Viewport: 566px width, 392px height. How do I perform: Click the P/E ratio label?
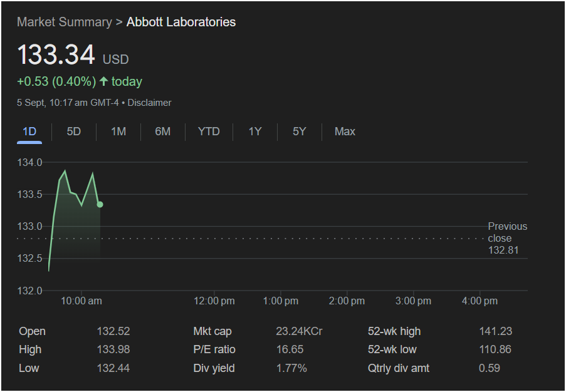(x=214, y=349)
